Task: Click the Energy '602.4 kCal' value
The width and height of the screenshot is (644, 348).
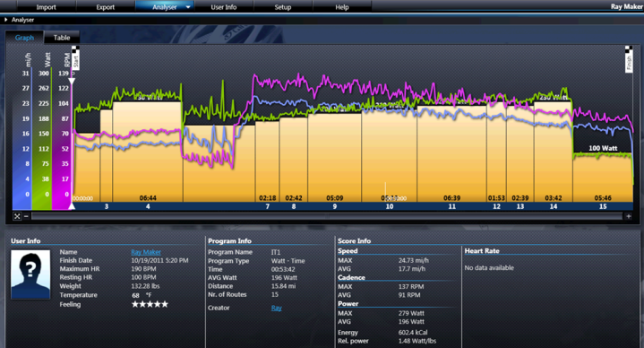Action: coord(413,333)
